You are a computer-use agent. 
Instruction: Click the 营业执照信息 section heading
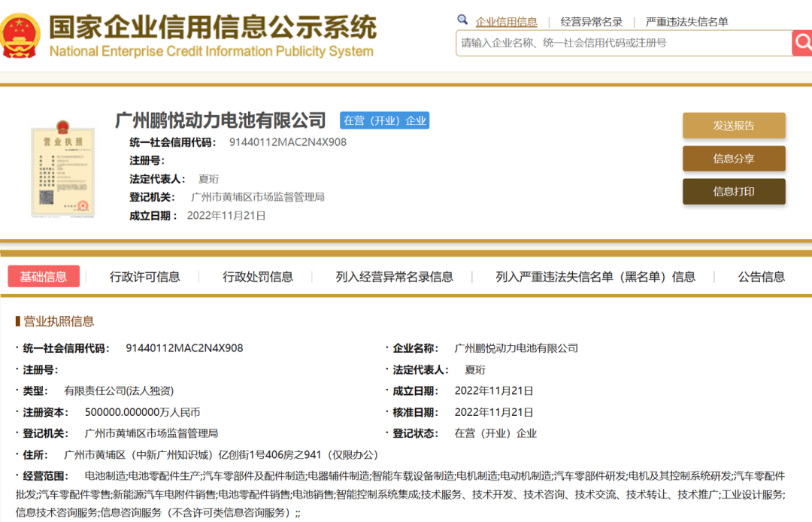pos(59,321)
